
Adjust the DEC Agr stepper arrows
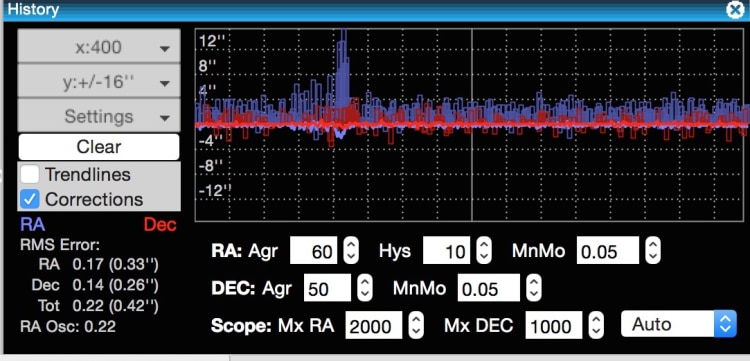click(x=365, y=288)
